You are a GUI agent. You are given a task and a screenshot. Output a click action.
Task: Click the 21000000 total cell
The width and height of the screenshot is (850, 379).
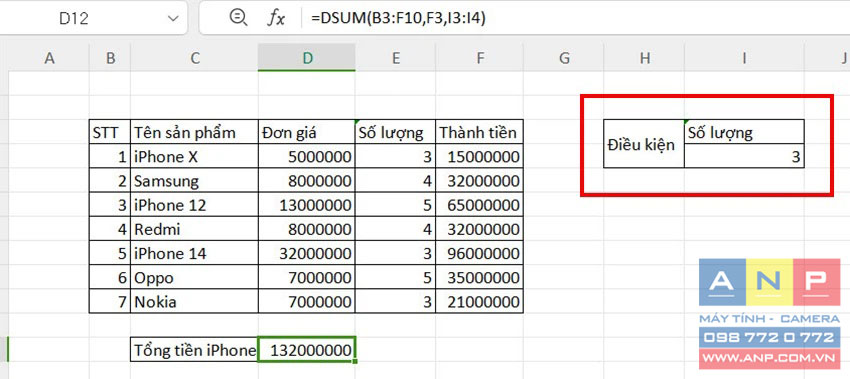[x=479, y=301]
